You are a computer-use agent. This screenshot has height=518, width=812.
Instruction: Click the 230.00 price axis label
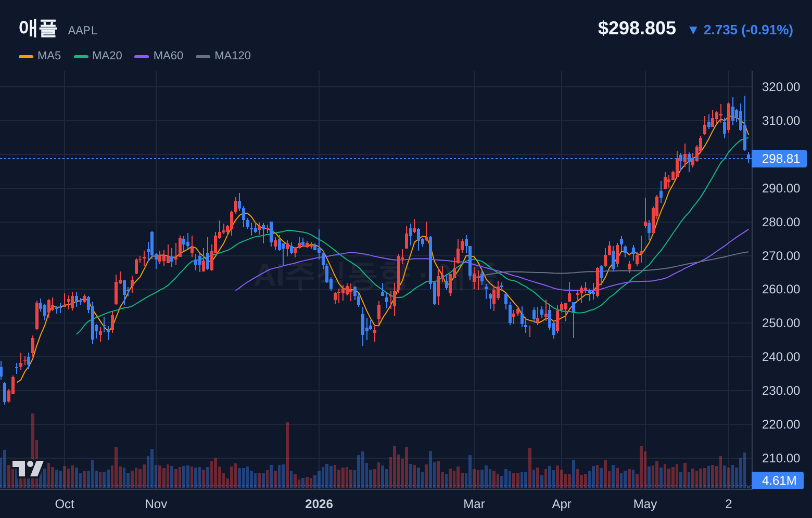pyautogui.click(x=781, y=391)
